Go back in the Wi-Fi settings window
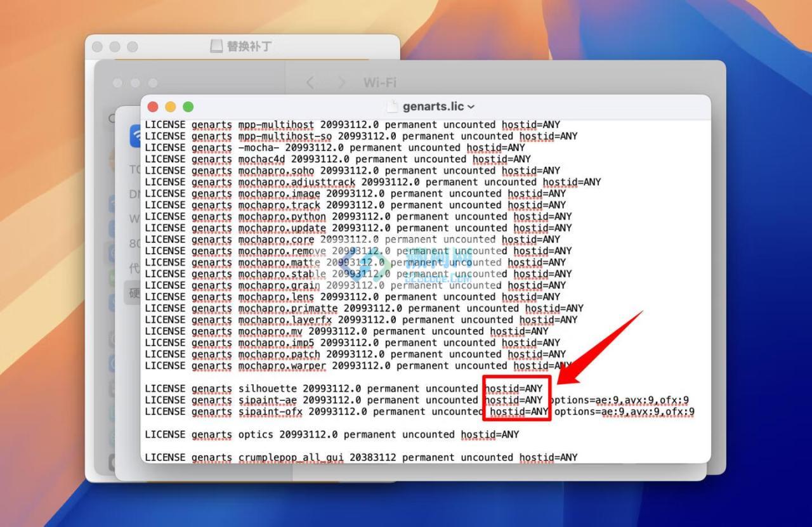 click(310, 82)
